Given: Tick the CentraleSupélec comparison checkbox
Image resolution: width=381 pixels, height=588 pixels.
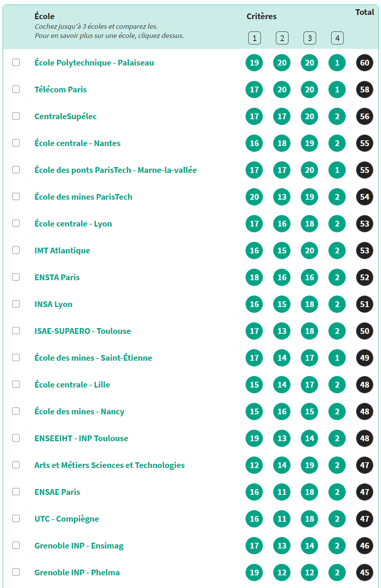Looking at the screenshot, I should click(16, 116).
